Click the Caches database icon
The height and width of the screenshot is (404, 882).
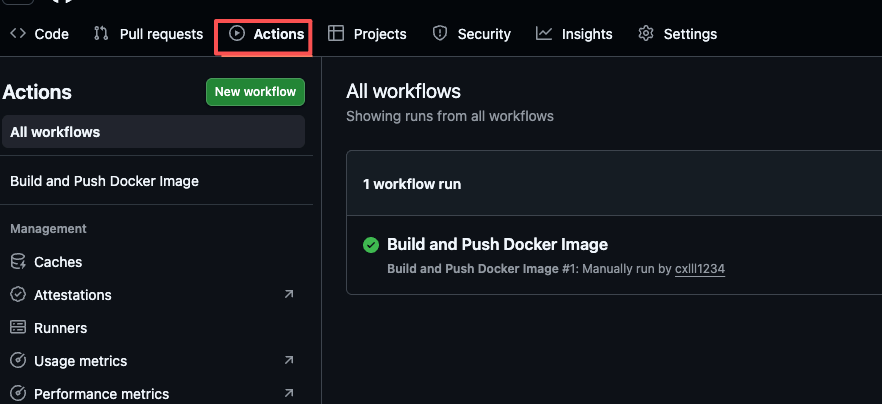coord(18,262)
